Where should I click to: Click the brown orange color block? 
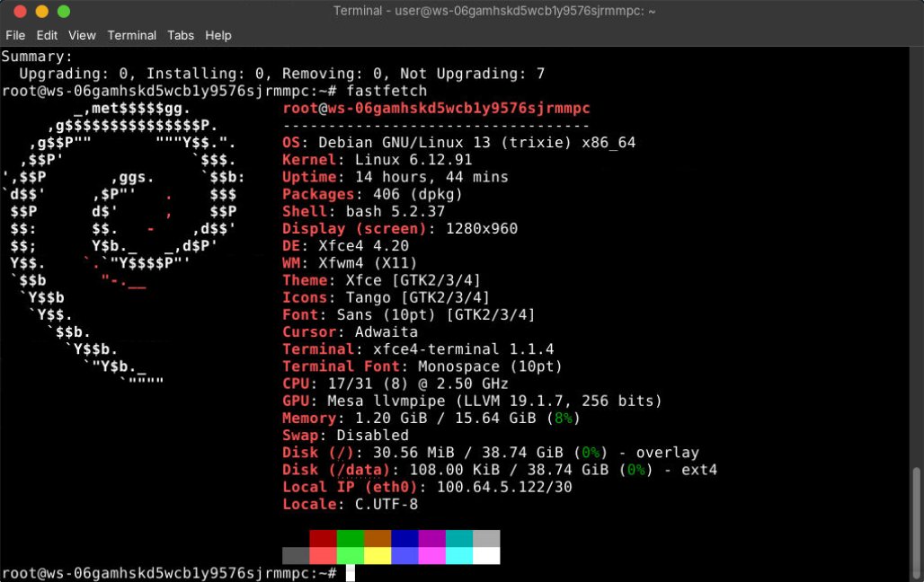[x=378, y=538]
